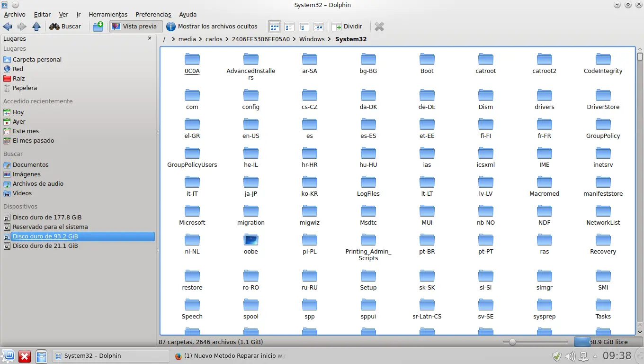Switch to the Compact view mode
The image size is (644, 364).
pos(289,27)
